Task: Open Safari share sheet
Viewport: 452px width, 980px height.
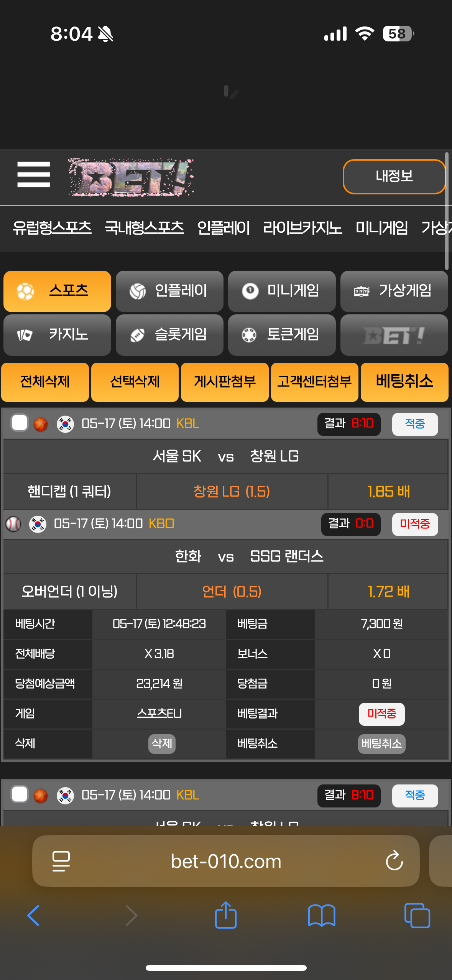Action: (226, 915)
